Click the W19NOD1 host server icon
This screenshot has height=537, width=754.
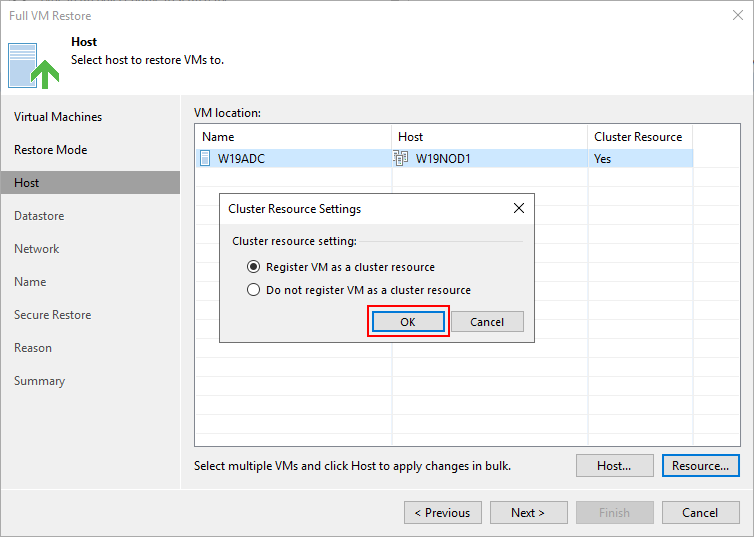(x=401, y=158)
